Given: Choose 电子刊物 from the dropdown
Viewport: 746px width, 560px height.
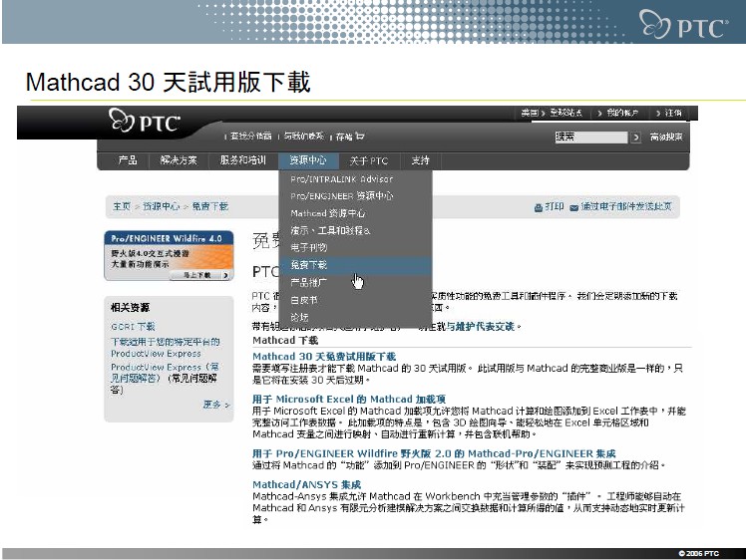Looking at the screenshot, I should tap(309, 248).
